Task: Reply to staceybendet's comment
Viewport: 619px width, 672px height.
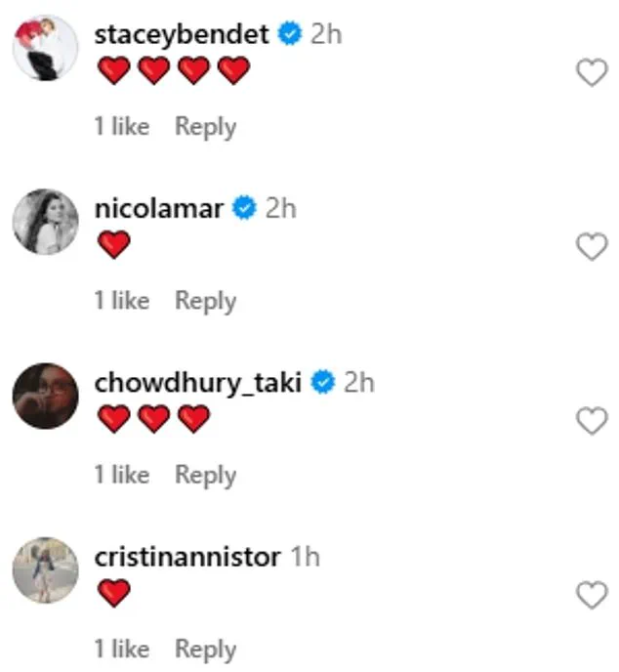Action: tap(205, 127)
